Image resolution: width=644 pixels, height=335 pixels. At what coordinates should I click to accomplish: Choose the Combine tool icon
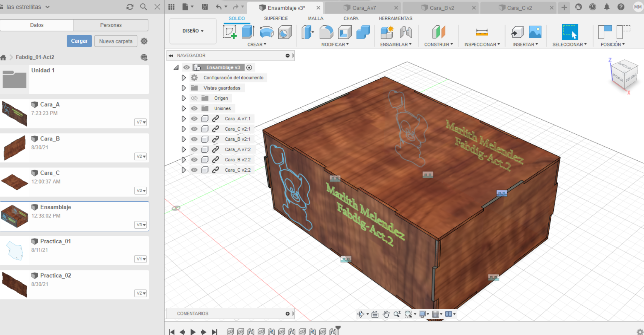(x=363, y=32)
